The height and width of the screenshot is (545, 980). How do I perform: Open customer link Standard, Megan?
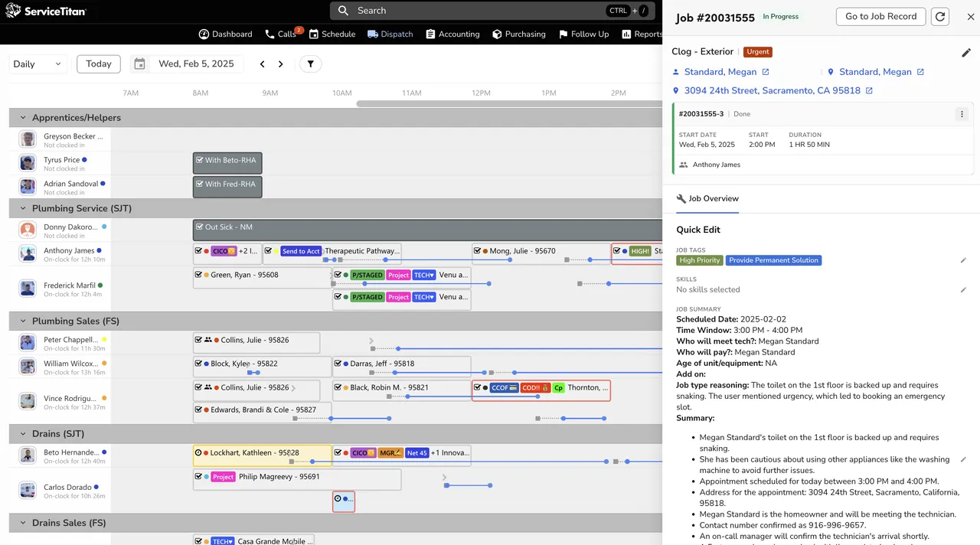pyautogui.click(x=720, y=72)
